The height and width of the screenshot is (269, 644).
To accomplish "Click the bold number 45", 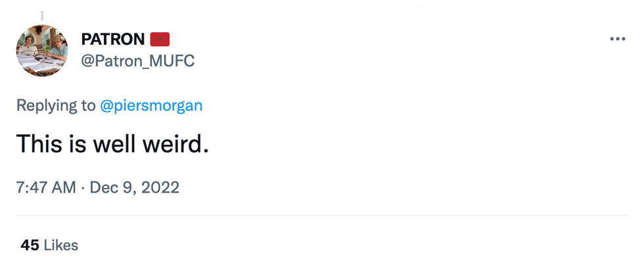I will pos(30,245).
